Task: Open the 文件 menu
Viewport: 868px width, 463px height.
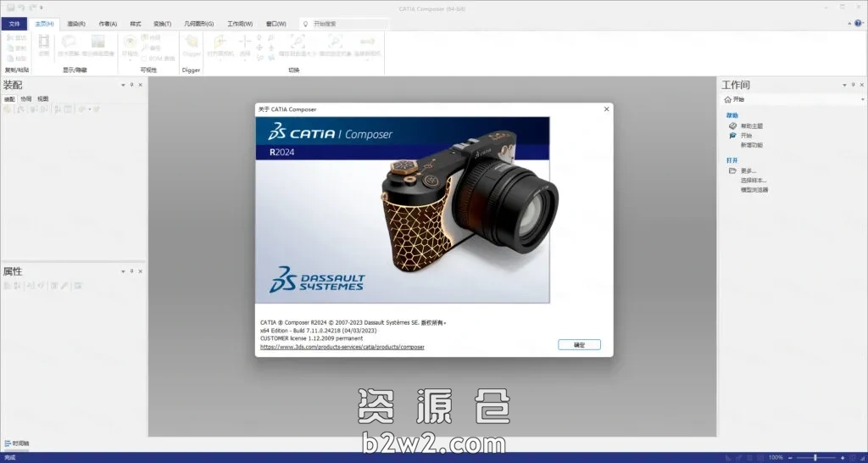Action: [x=14, y=24]
